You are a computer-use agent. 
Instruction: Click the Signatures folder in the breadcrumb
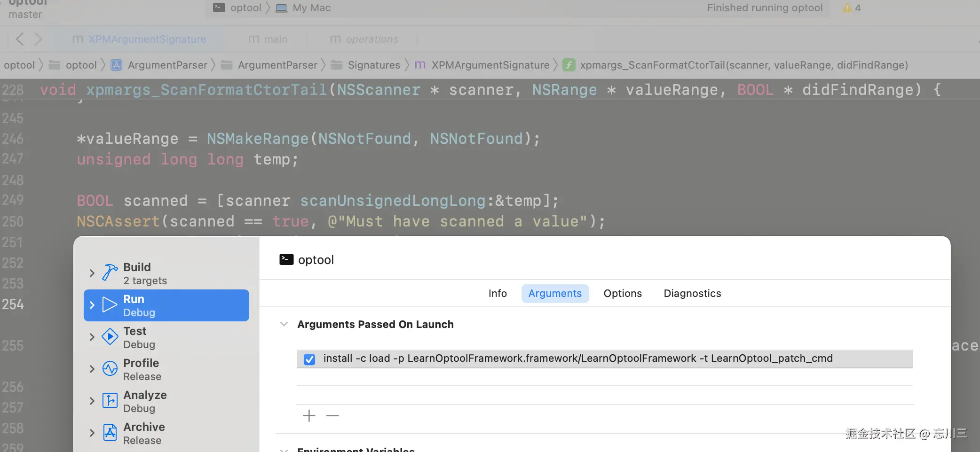[x=373, y=65]
